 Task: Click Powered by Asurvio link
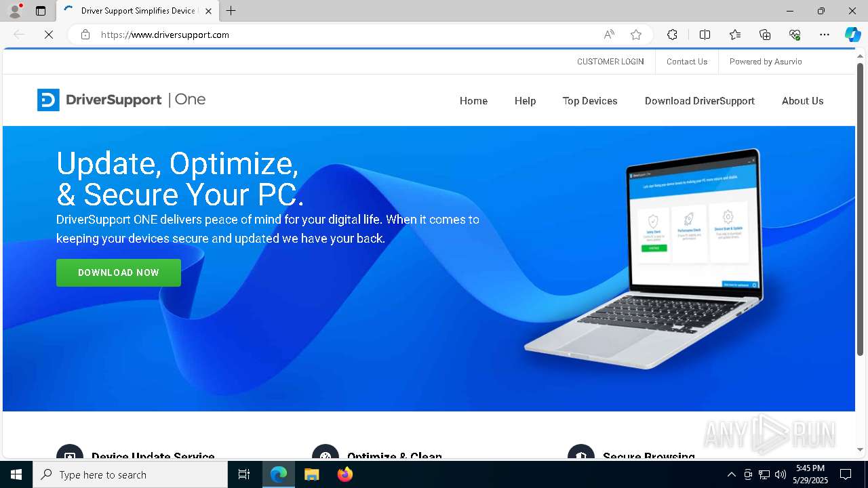click(x=766, y=62)
